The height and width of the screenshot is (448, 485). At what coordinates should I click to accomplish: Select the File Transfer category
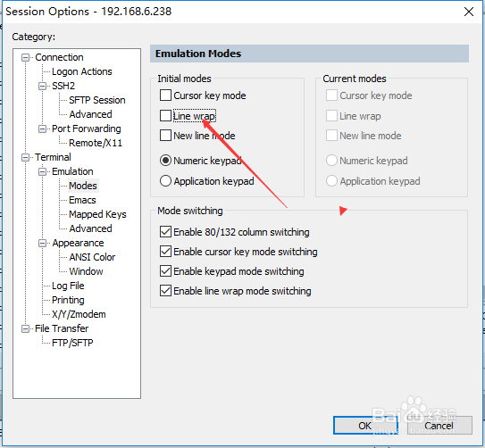point(62,328)
